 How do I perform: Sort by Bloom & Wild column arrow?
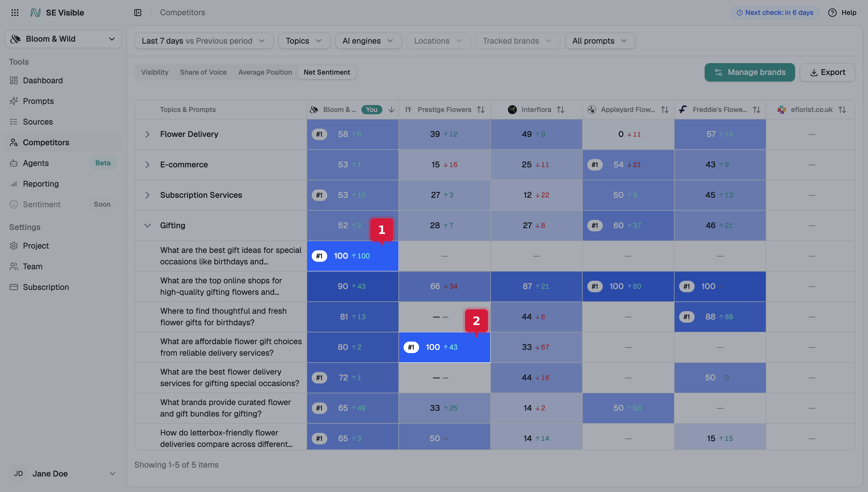pyautogui.click(x=392, y=109)
